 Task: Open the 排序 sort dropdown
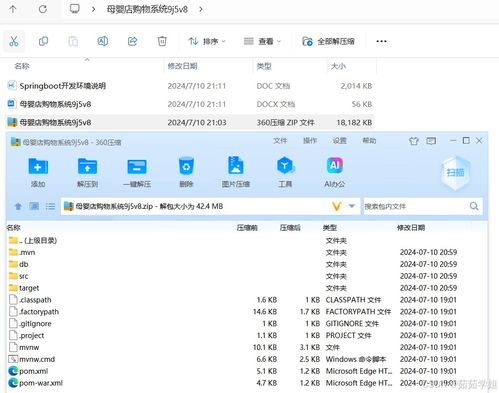207,41
